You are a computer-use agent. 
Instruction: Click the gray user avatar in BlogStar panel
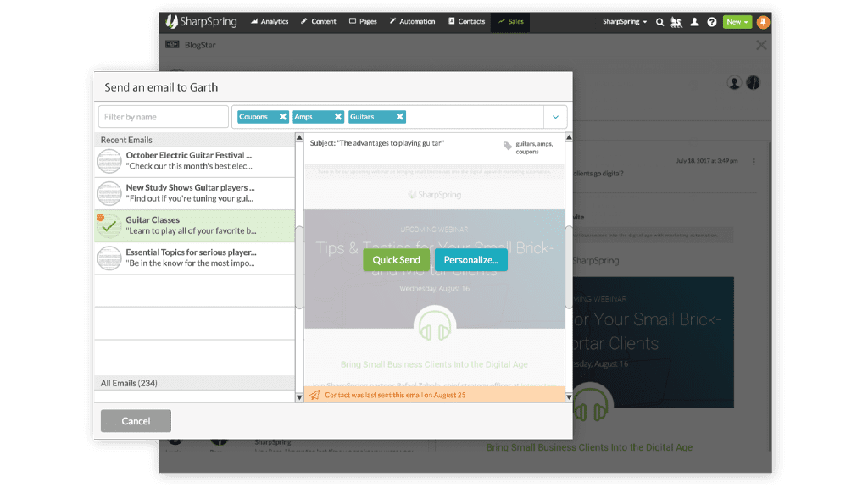point(734,83)
